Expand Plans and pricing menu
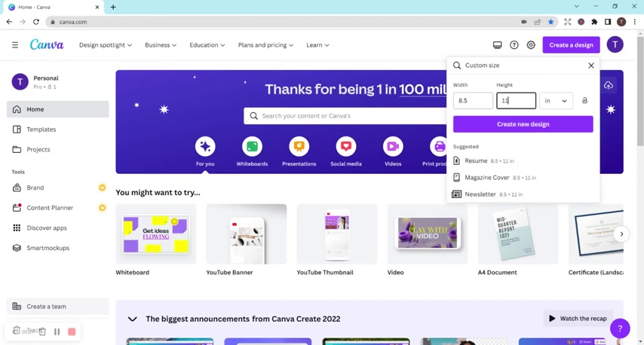Screen dimensions: 644x345 265,45
